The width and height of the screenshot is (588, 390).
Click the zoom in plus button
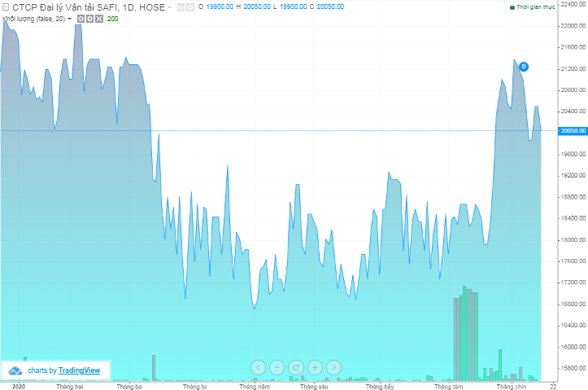pyautogui.click(x=315, y=367)
